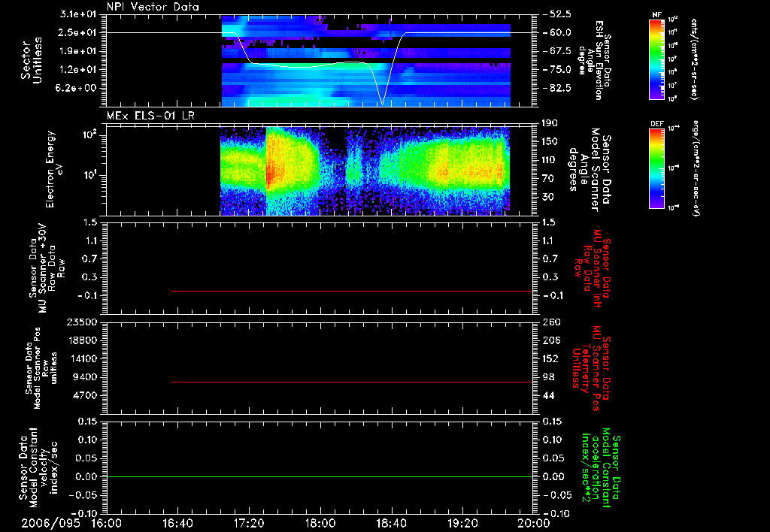
Task: Click the "-52.5" elevation tick label
Action: point(557,14)
